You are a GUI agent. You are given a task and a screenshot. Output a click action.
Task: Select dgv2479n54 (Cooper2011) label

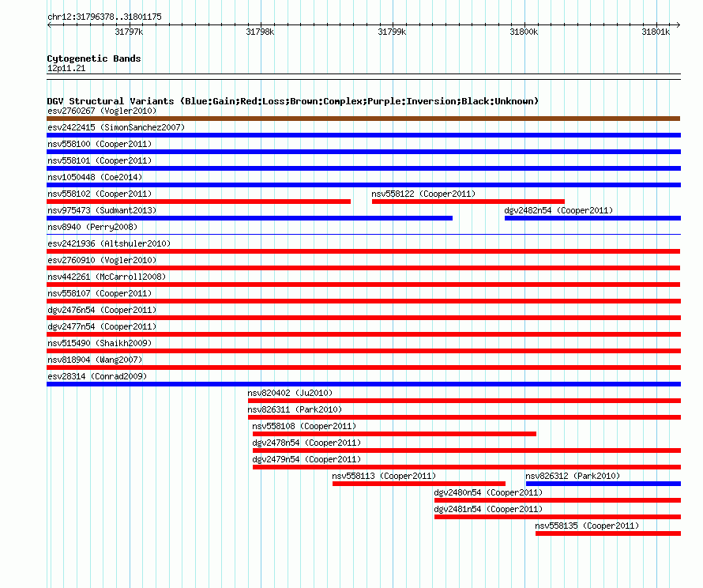pyautogui.click(x=306, y=459)
